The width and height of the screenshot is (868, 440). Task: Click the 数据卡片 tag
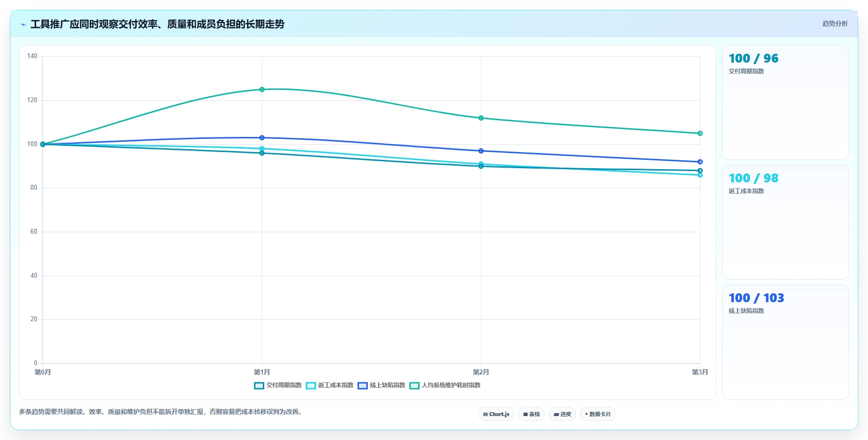pyautogui.click(x=598, y=414)
